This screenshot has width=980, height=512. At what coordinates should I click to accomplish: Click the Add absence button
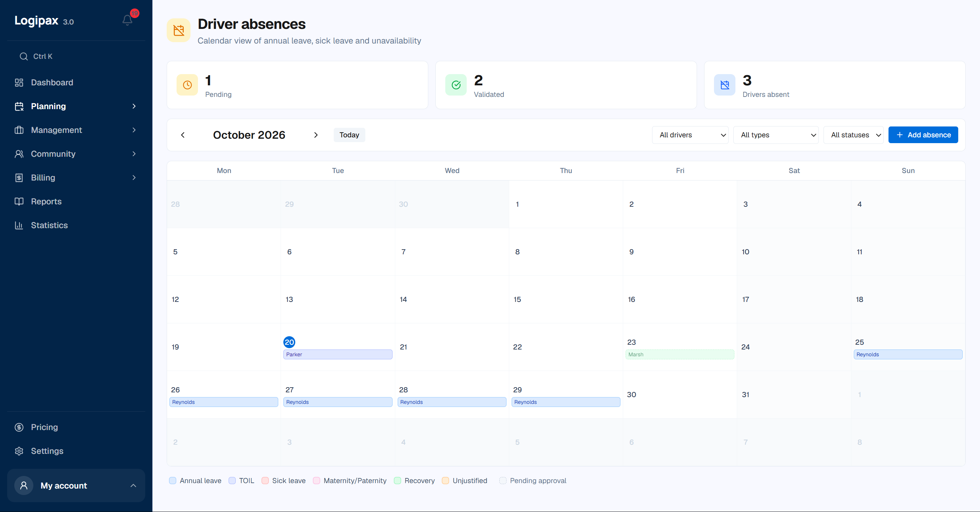tap(923, 135)
